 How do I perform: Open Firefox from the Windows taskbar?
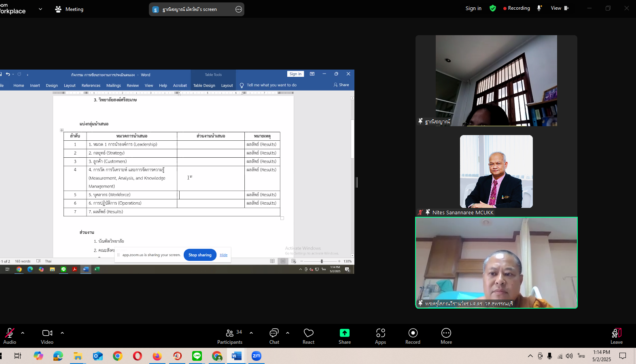click(157, 356)
